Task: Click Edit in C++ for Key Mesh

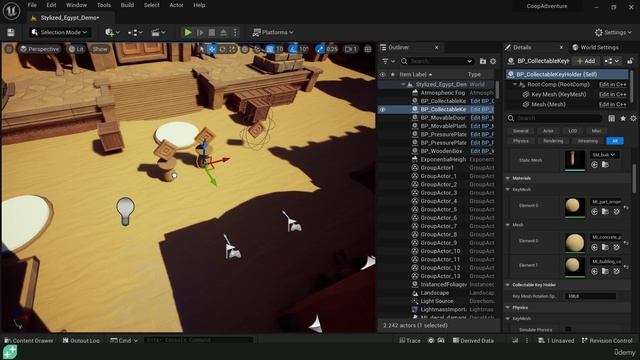Action: (613, 94)
